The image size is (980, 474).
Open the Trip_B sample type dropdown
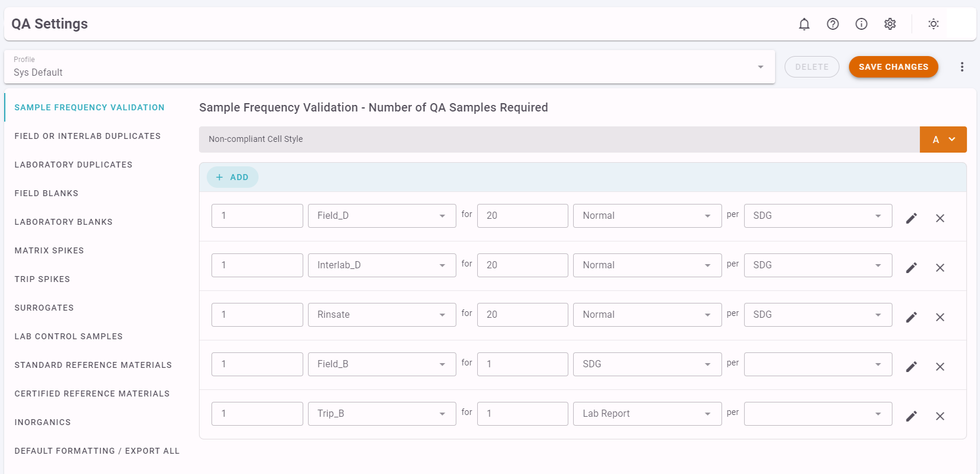coord(382,414)
